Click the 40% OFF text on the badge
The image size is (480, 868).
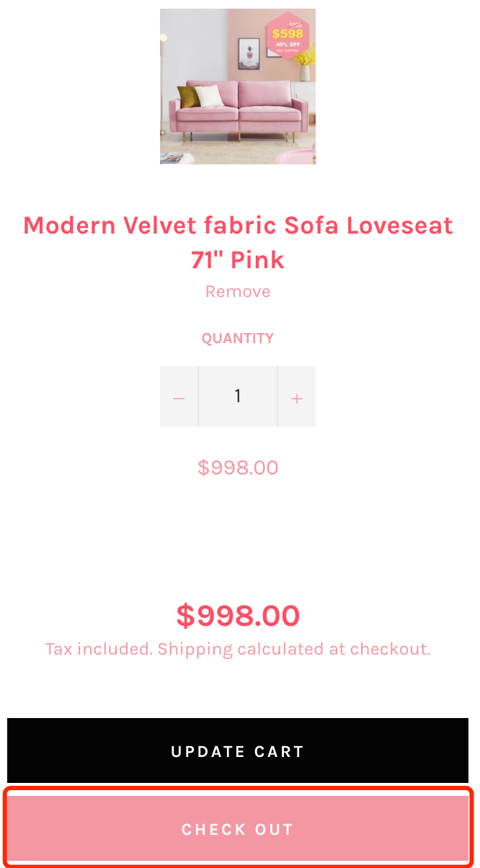[x=288, y=44]
